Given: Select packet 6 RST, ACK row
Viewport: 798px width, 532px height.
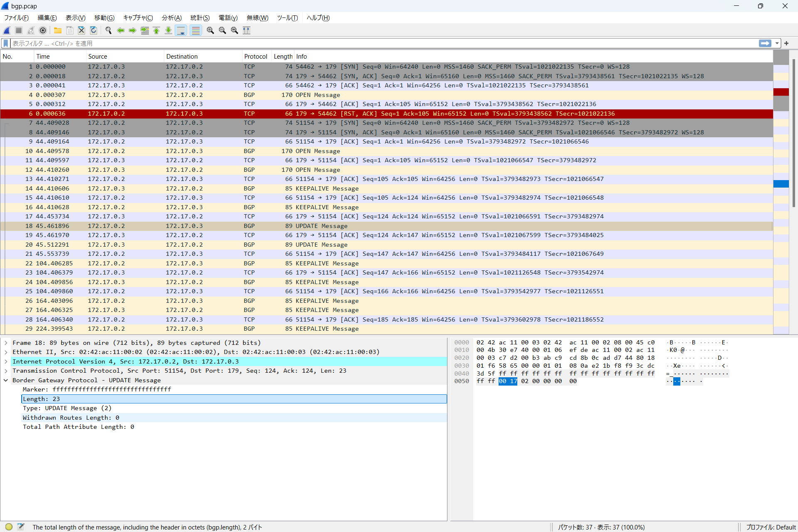Looking at the screenshot, I should 386,114.
